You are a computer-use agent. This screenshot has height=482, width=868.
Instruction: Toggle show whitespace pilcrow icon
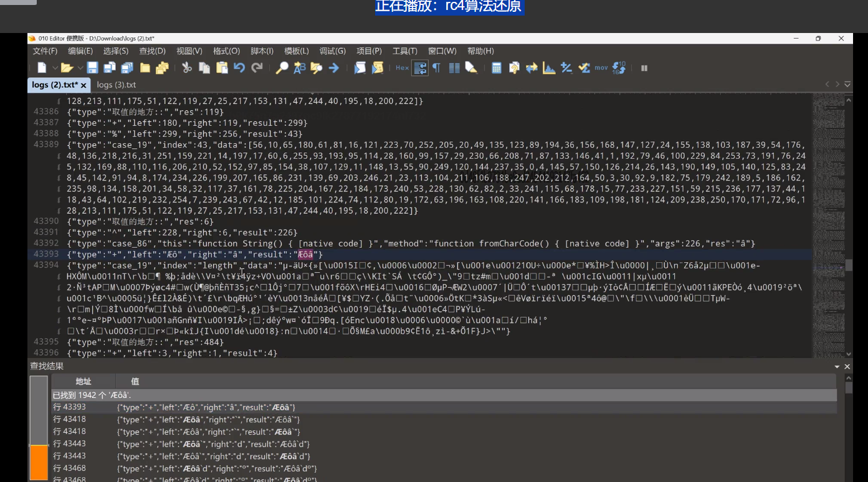coord(437,68)
